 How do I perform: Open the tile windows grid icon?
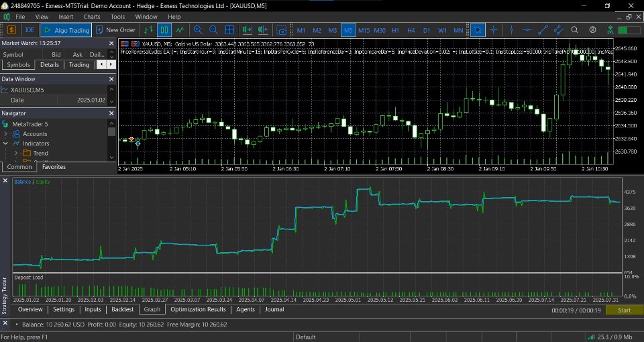click(229, 30)
